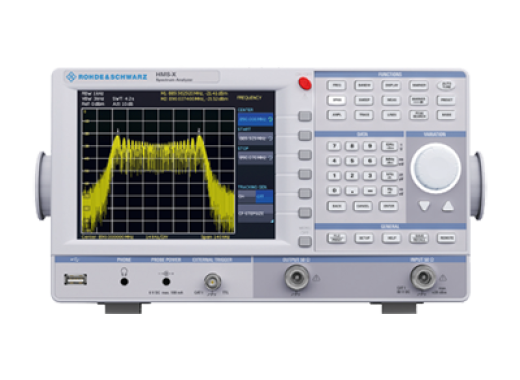Select softkey next to CF-STEPSIZE entry
Screen dimensions: 520x380
pyautogui.click(x=305, y=213)
